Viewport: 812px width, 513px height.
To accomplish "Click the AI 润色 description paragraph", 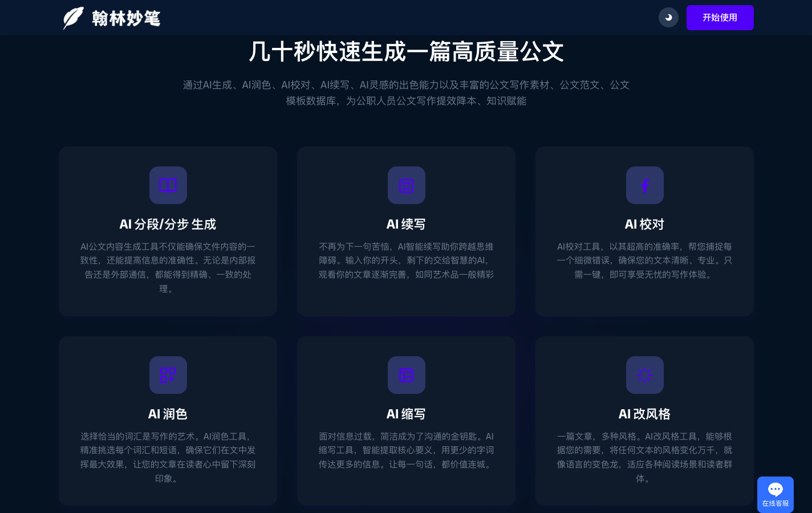I will 168,457.
